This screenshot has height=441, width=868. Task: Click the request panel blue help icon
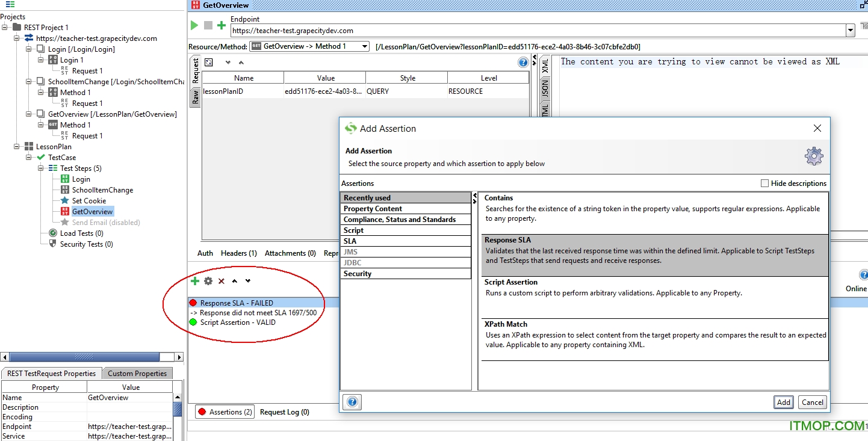pyautogui.click(x=523, y=62)
